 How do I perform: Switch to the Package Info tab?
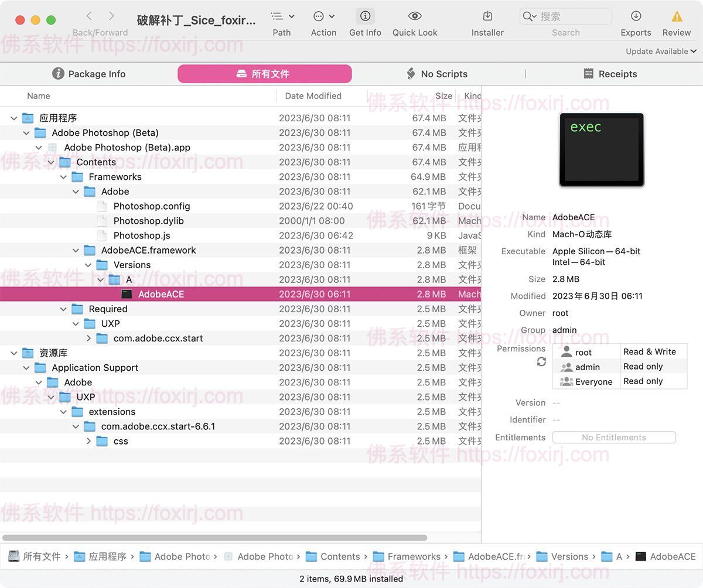[x=88, y=74]
